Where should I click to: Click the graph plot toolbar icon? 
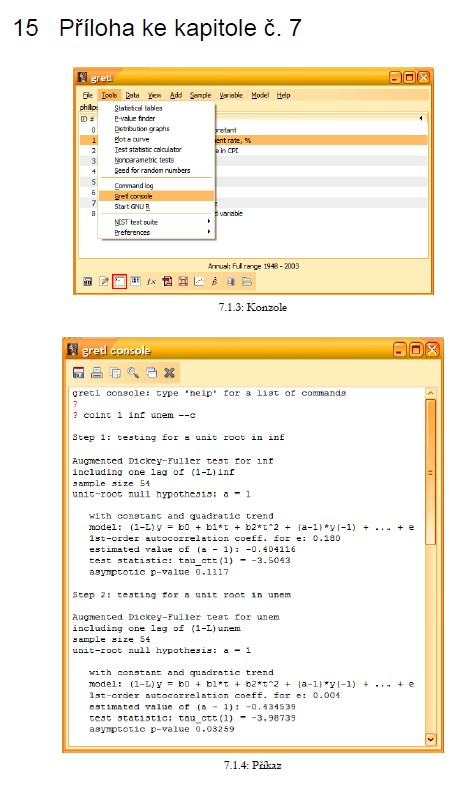pos(199,281)
